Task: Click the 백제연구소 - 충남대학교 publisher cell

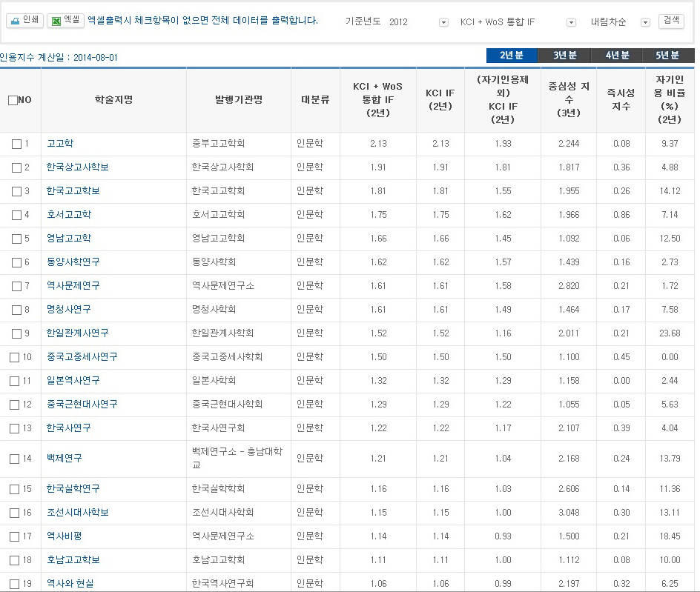Action: pyautogui.click(x=237, y=458)
